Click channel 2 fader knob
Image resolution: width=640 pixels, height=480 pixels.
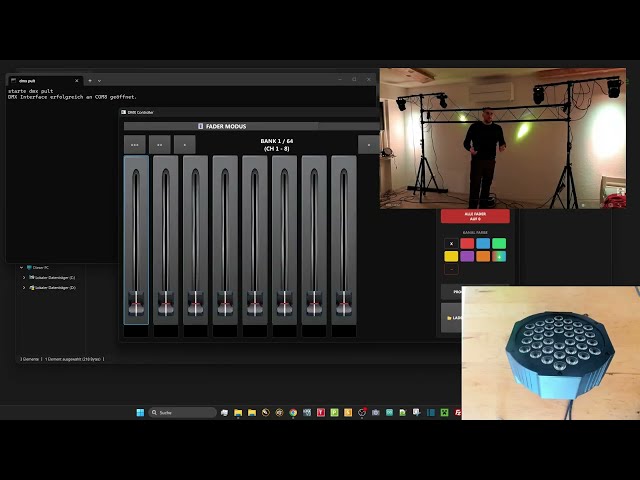click(x=166, y=303)
